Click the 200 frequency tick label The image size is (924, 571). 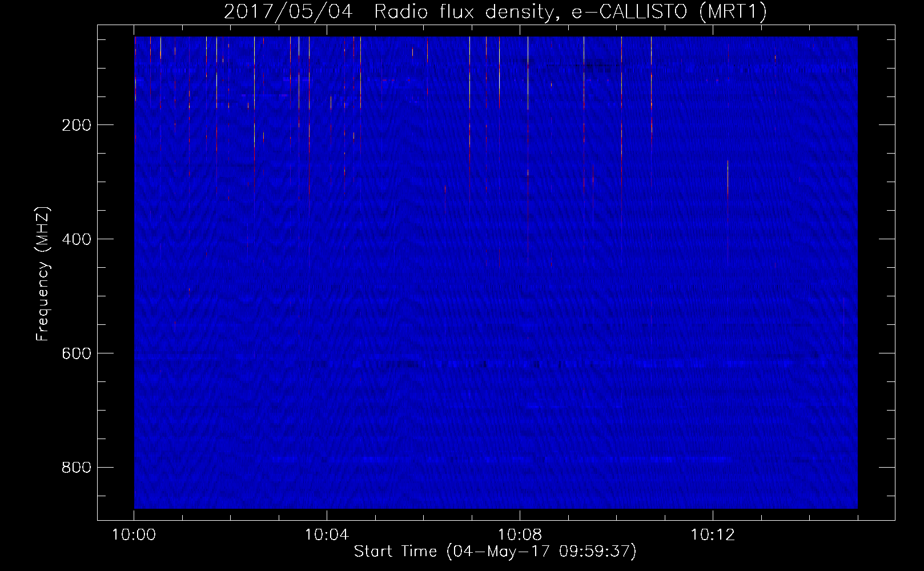pos(77,125)
